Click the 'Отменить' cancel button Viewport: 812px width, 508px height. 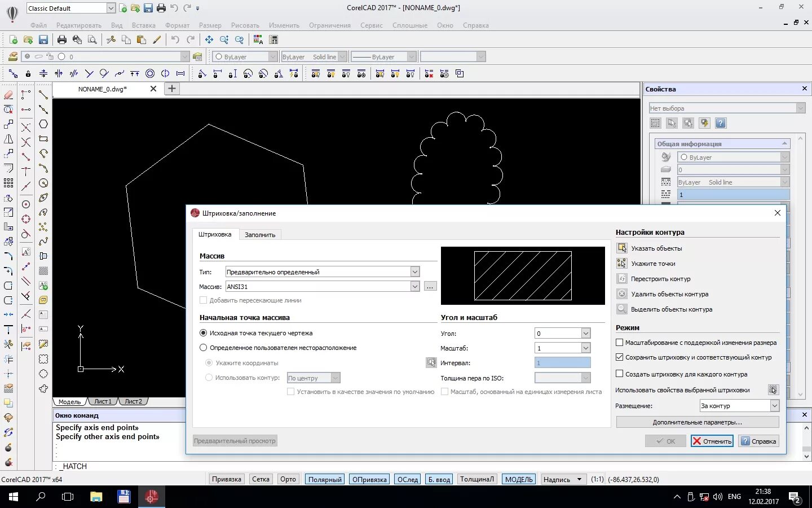[x=712, y=441]
